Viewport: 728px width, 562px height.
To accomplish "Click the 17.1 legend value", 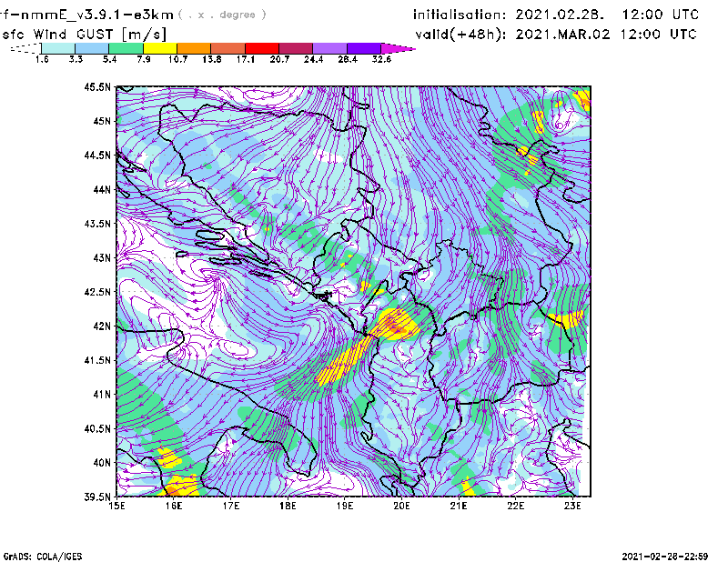I will (x=245, y=59).
